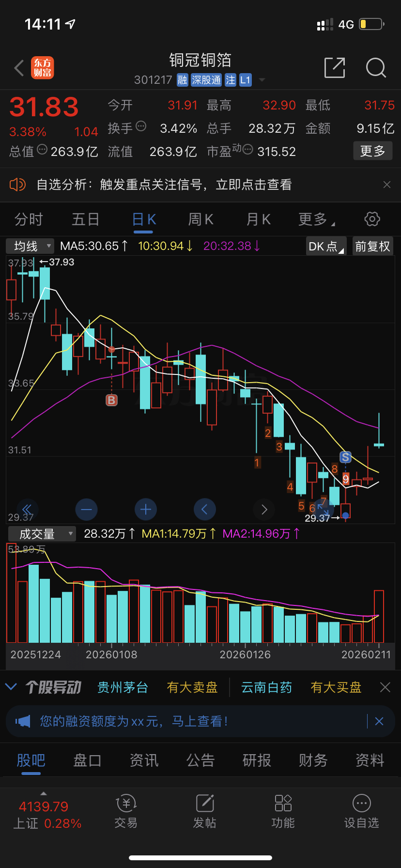
Task: Tap the 31.83 current price
Action: tap(44, 108)
